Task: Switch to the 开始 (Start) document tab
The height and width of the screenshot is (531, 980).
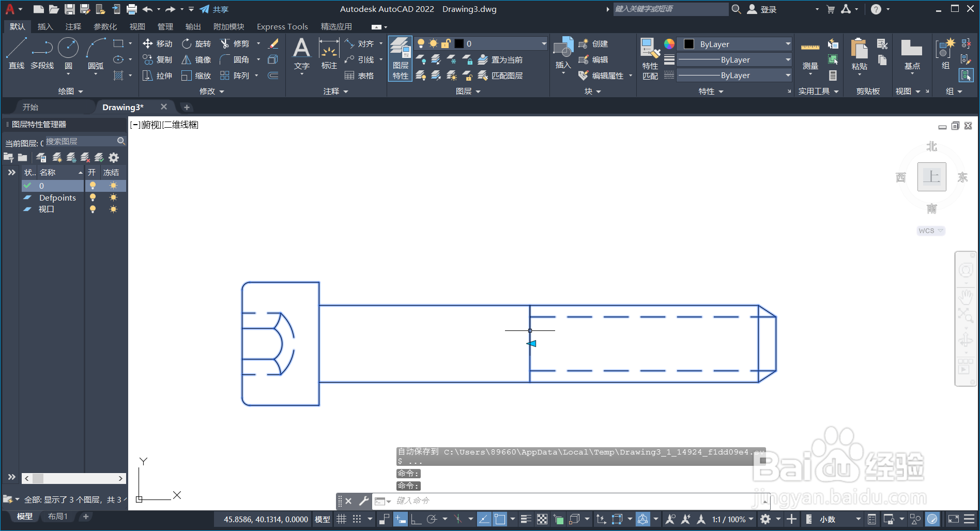Action: (x=30, y=107)
